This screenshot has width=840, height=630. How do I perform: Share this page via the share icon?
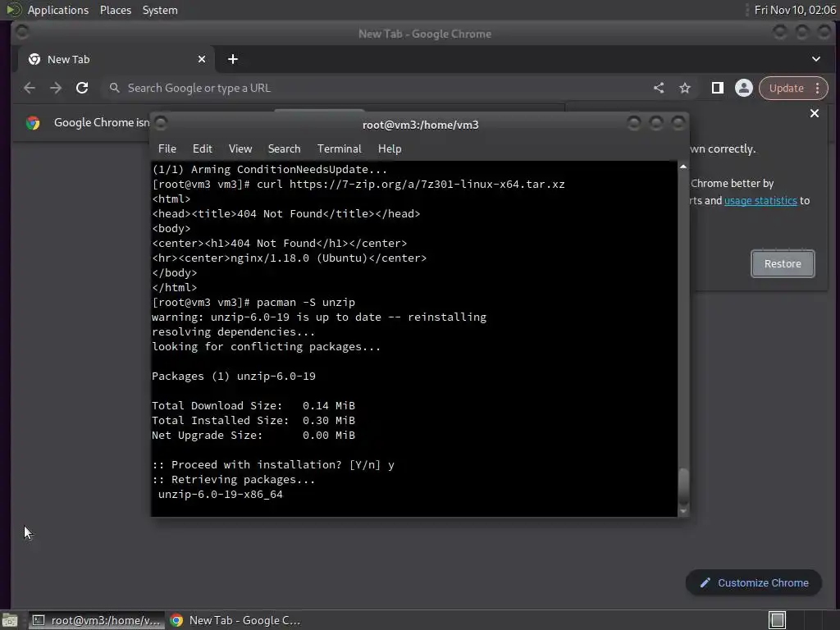[659, 88]
